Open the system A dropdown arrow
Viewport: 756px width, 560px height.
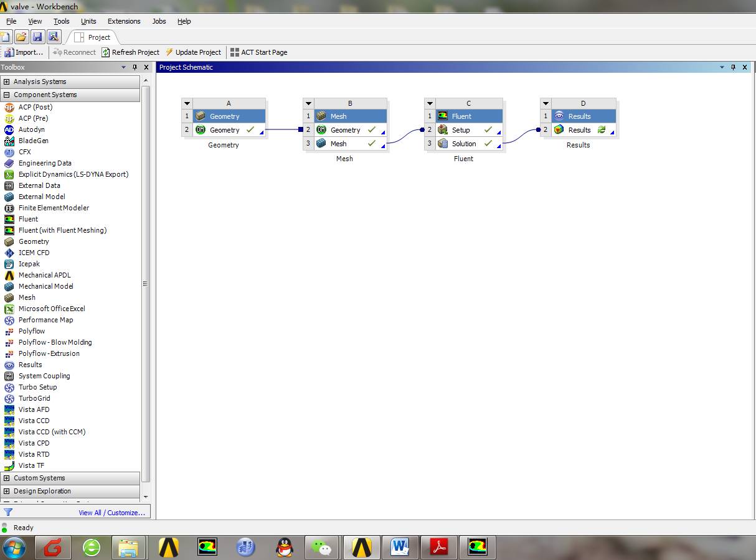187,103
